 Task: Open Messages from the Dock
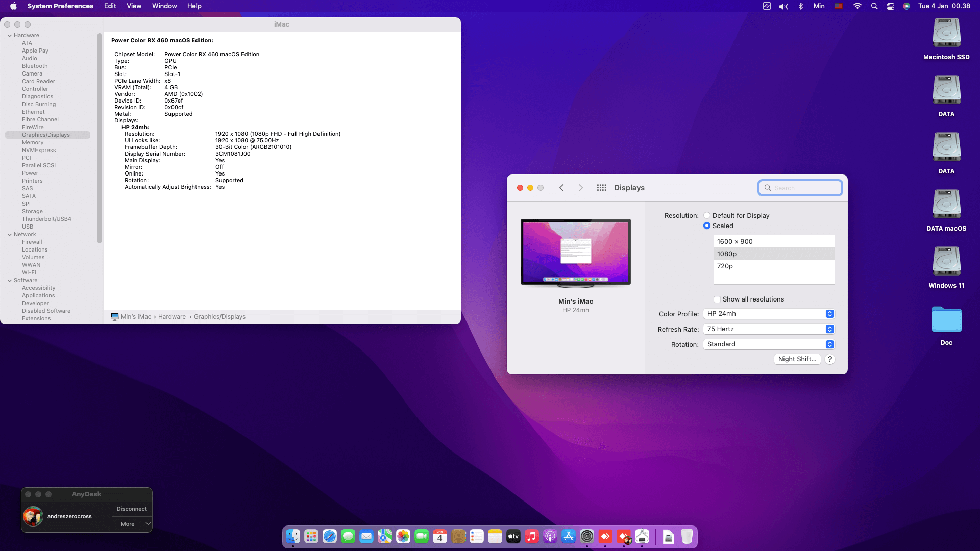[348, 536]
